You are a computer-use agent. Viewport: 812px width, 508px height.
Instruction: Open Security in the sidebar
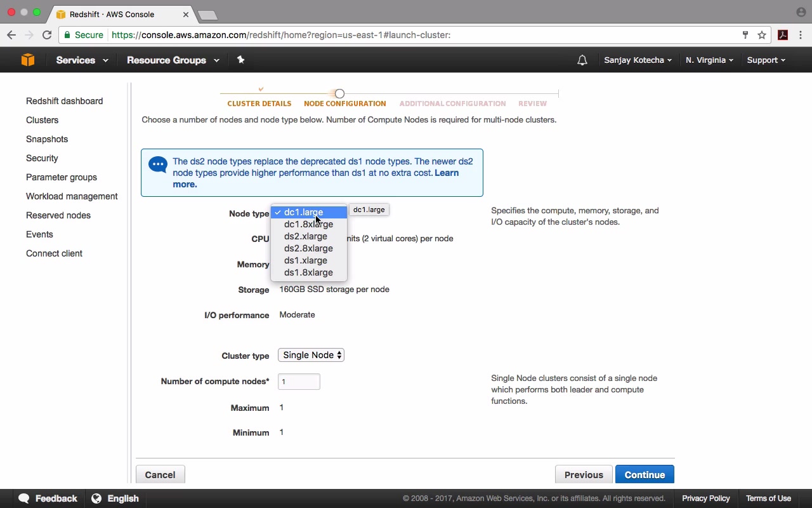(42, 158)
